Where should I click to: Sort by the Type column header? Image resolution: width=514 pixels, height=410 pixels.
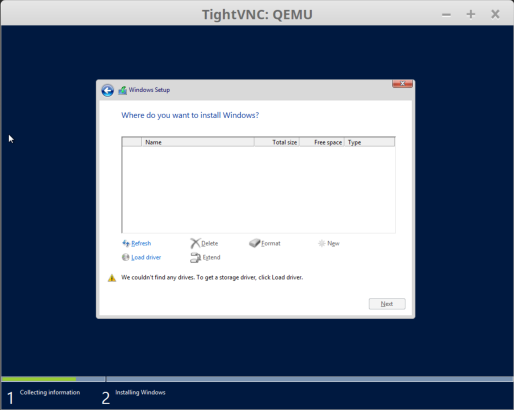369,142
